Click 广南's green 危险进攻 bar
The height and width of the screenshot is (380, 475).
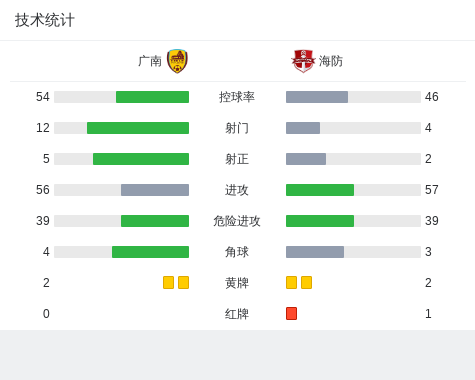click(155, 221)
